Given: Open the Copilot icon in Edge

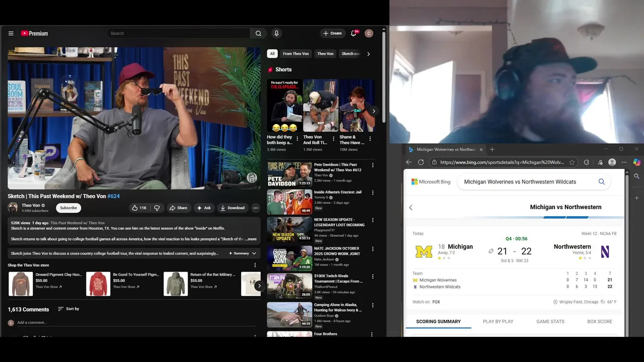Looking at the screenshot, I should pyautogui.click(x=636, y=162).
